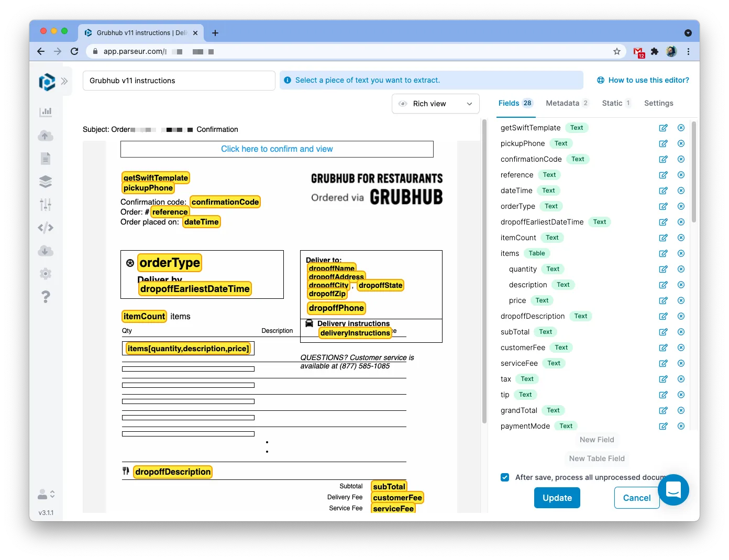
Task: Click the help question mark icon
Action: point(46,297)
